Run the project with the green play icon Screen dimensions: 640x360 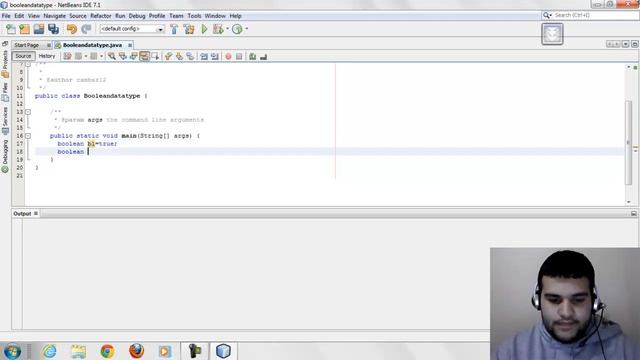[x=204, y=29]
